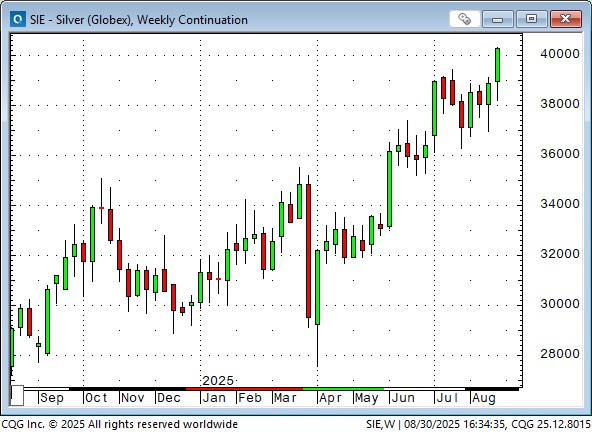Click the latest green candle above 40000
The image size is (592, 432).
pos(498,65)
